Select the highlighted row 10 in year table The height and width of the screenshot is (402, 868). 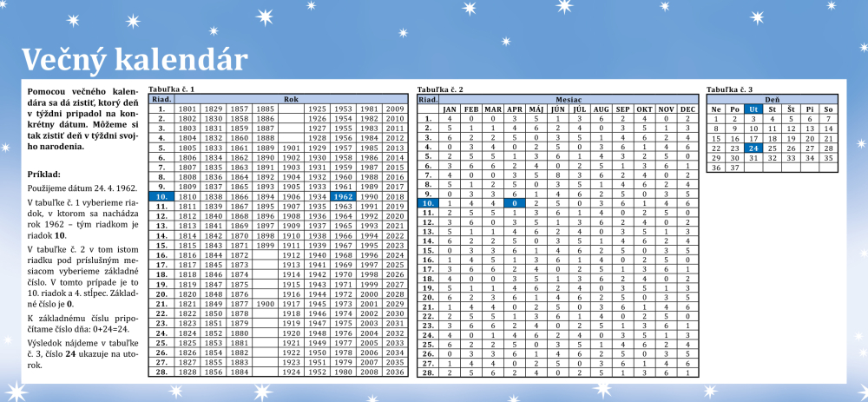click(x=161, y=197)
